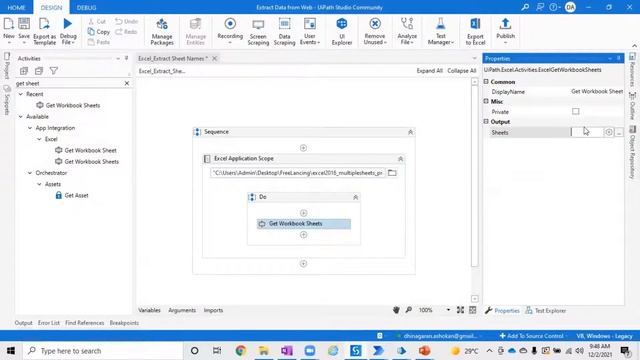
Task: Open the Error List tab
Action: click(49, 323)
